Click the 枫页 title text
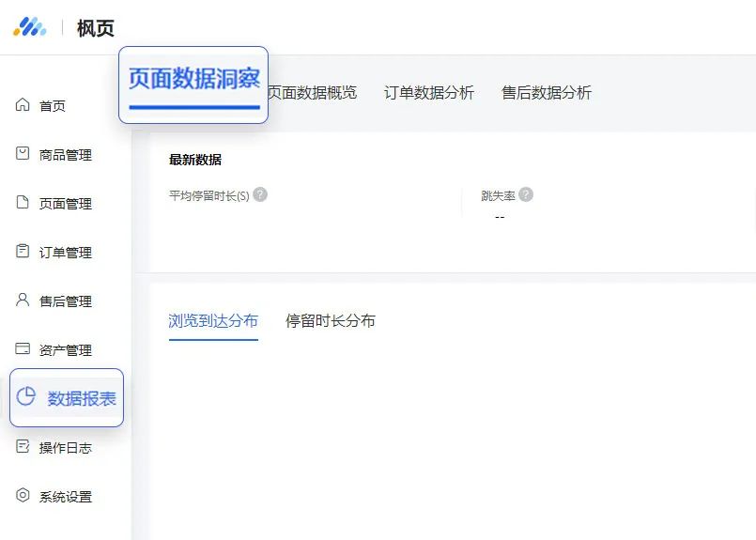756x540 pixels. pyautogui.click(x=96, y=28)
